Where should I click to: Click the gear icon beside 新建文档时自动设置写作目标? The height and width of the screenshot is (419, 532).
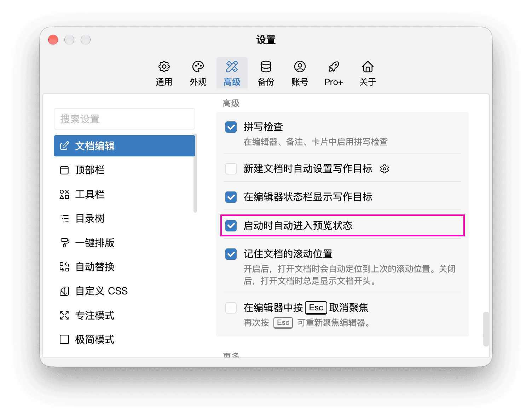click(x=384, y=169)
